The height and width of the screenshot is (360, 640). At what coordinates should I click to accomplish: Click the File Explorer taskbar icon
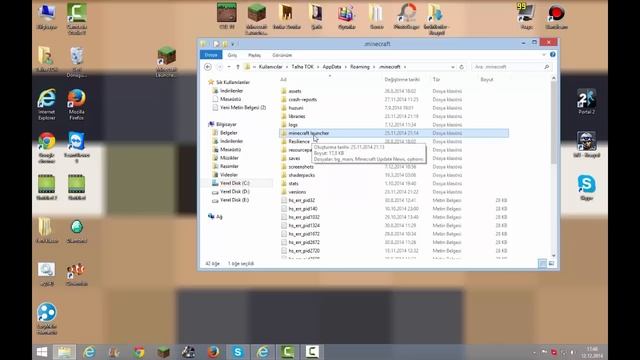tap(64, 352)
